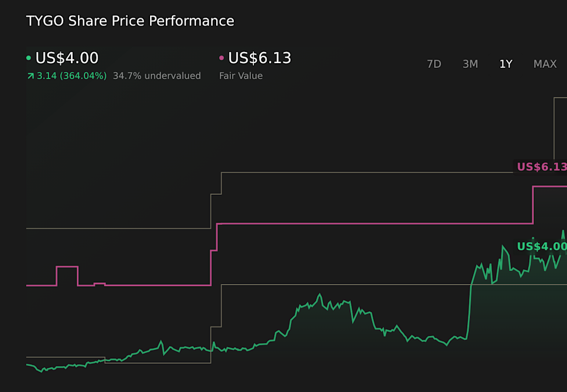The width and height of the screenshot is (567, 392).
Task: Click the pink US$6.13 chart label
Action: click(x=541, y=167)
